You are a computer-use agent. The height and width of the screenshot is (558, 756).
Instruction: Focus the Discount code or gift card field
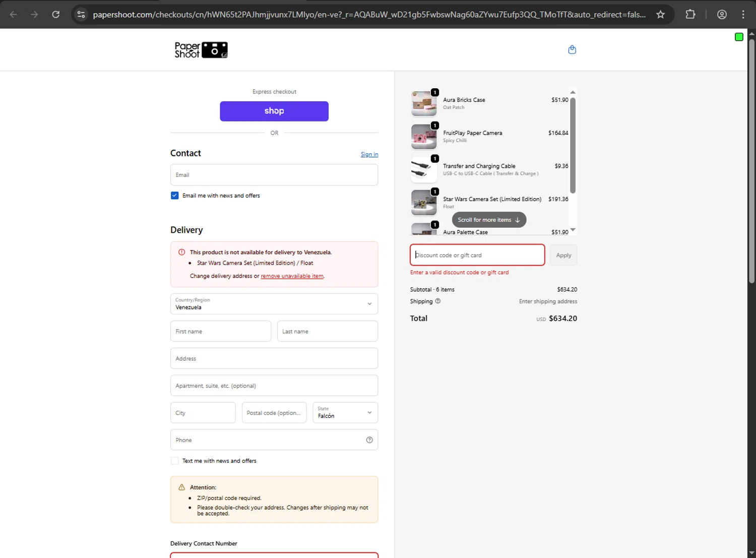tap(477, 255)
